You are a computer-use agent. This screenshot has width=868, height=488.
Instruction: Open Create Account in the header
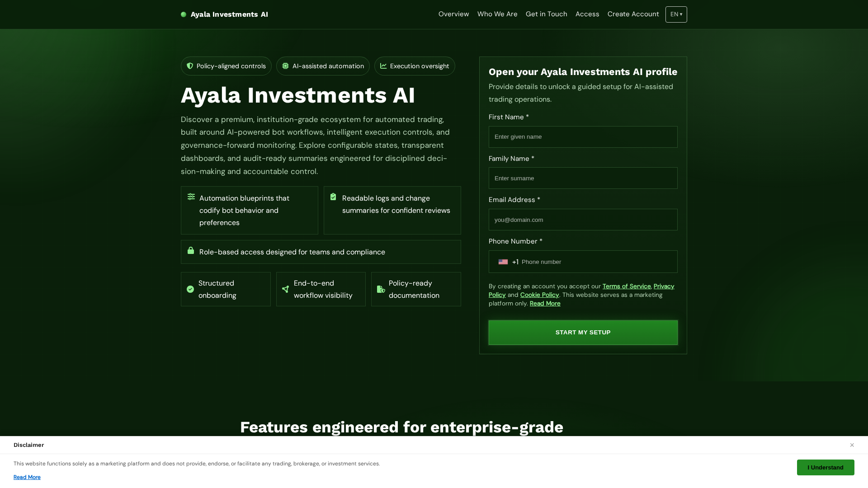pyautogui.click(x=633, y=14)
